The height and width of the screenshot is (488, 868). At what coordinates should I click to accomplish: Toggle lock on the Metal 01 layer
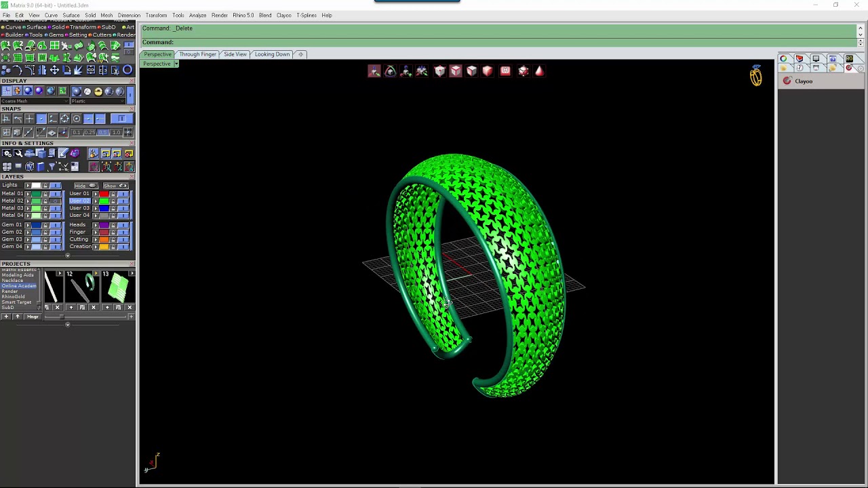45,194
